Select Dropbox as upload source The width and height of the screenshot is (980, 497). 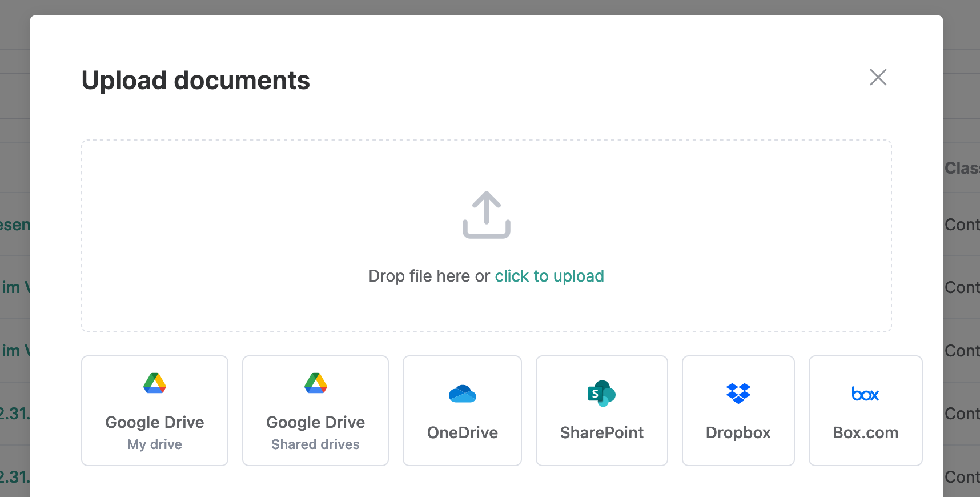point(738,411)
